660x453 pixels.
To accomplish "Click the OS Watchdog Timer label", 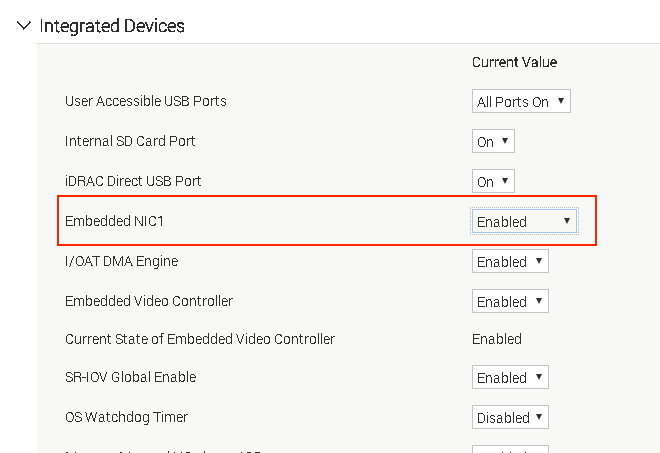I will 126,418.
